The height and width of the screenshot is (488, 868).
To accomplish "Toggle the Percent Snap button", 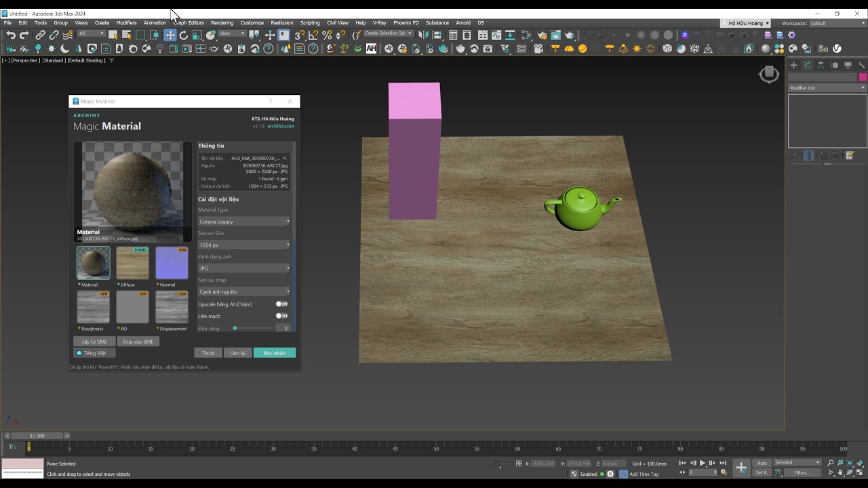I will (327, 35).
